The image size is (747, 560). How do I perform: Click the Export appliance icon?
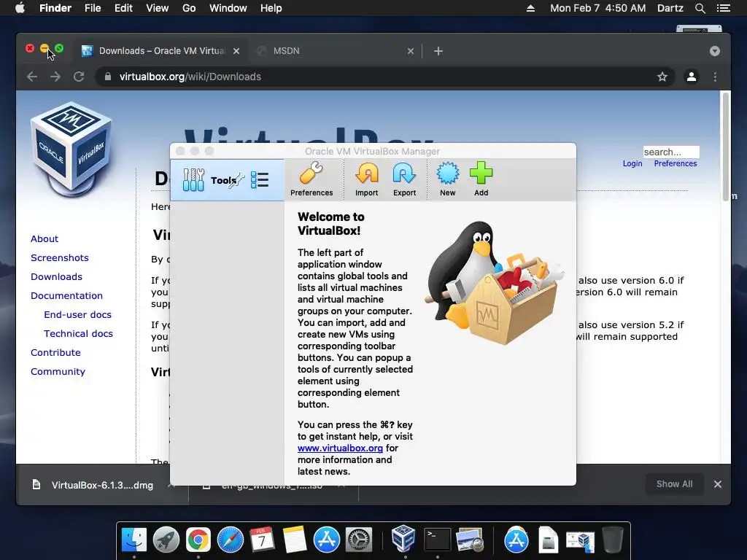coord(404,179)
